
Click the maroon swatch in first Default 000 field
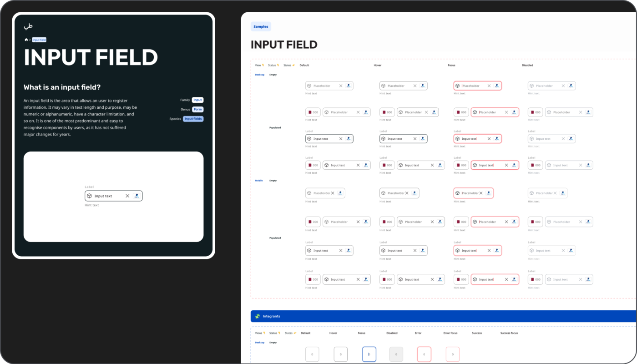(310, 112)
